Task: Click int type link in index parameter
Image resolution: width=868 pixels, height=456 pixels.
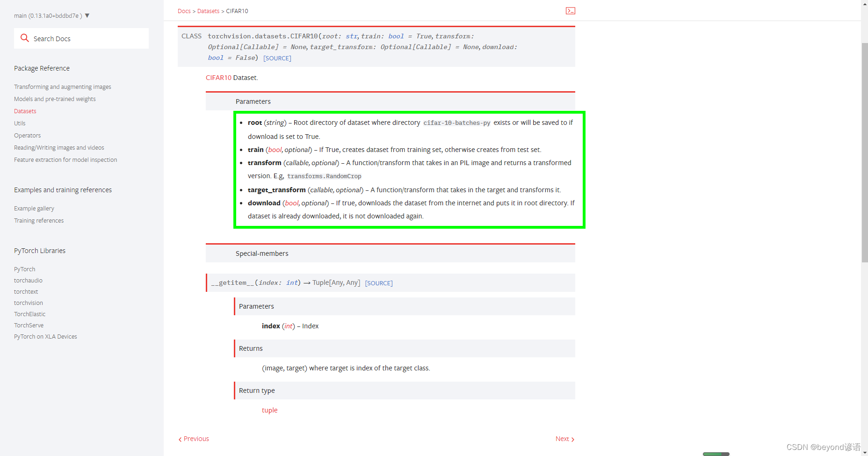Action: (289, 326)
